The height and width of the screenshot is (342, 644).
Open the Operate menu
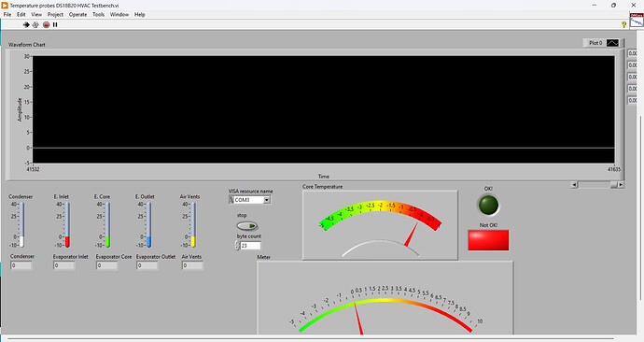click(77, 14)
